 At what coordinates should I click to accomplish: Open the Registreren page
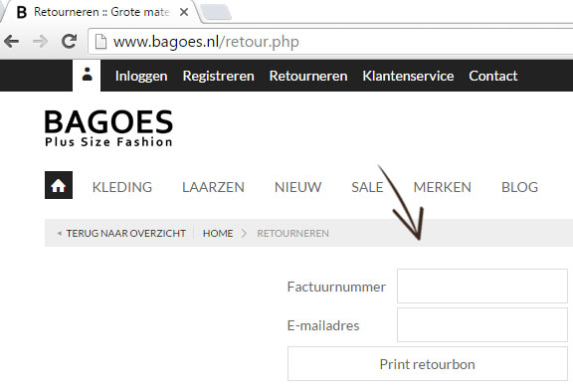point(218,76)
